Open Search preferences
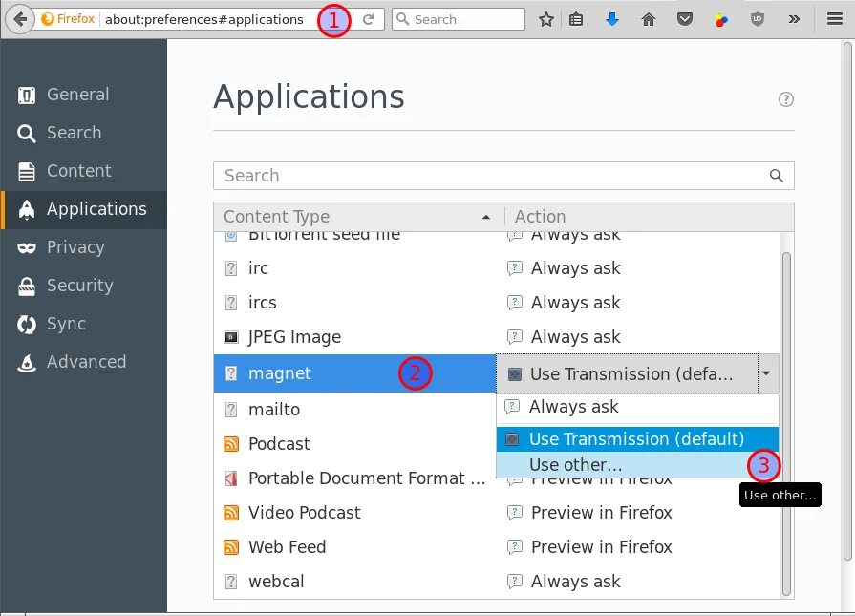Screen dimensions: 855x616 coord(83,133)
